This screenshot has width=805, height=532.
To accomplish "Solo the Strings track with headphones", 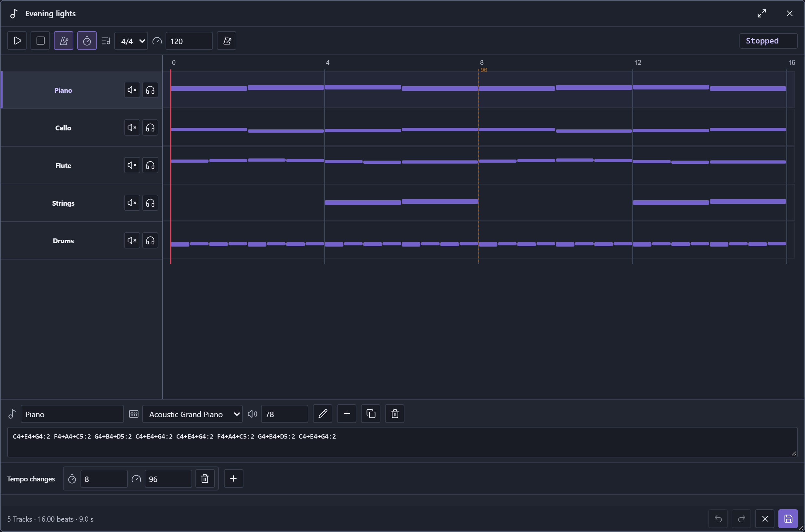I will pos(150,203).
